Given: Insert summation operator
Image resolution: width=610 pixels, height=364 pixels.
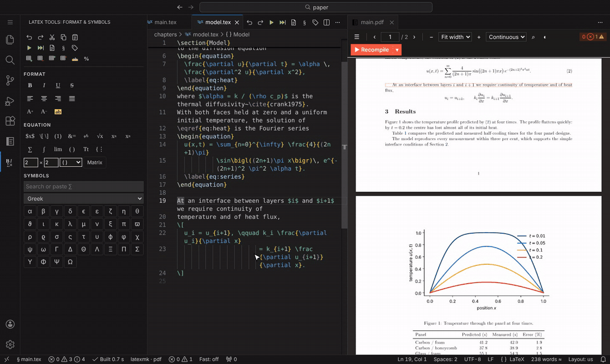Looking at the screenshot, I should click(30, 149).
